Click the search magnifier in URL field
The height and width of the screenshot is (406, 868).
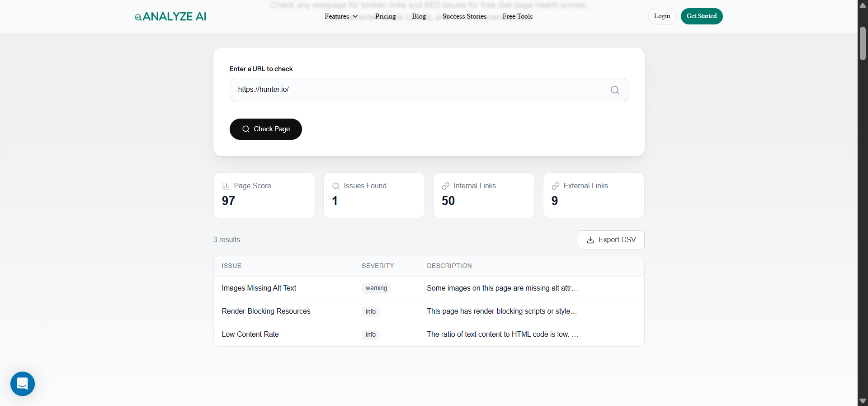(615, 90)
